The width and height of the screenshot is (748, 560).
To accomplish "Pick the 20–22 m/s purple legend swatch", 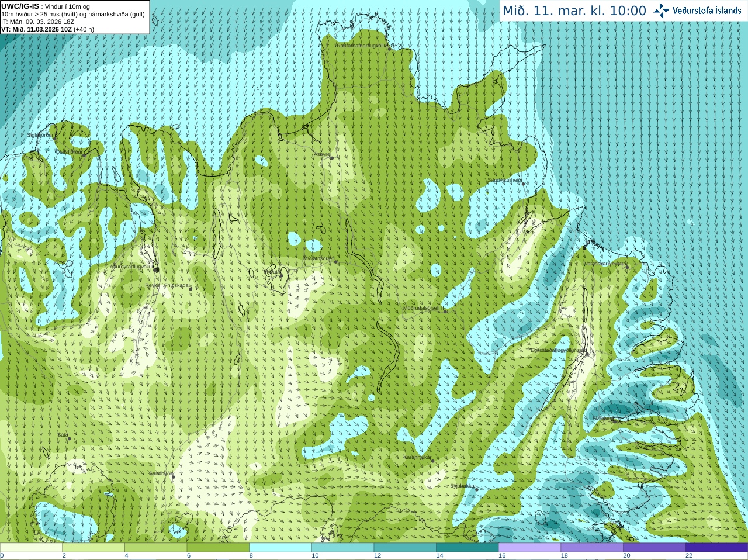I will (654, 548).
